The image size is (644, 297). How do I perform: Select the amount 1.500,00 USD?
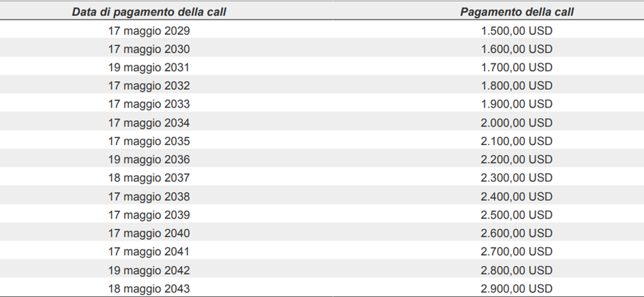pos(517,31)
